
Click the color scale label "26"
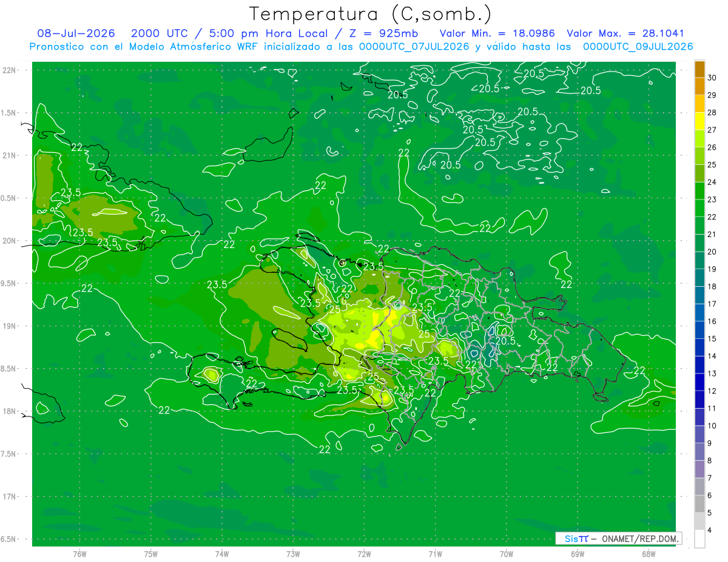(712, 147)
